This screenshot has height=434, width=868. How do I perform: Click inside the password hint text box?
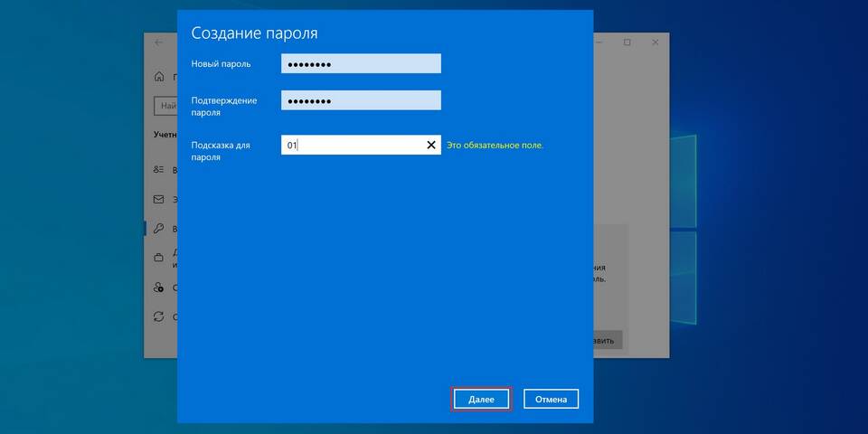point(353,145)
